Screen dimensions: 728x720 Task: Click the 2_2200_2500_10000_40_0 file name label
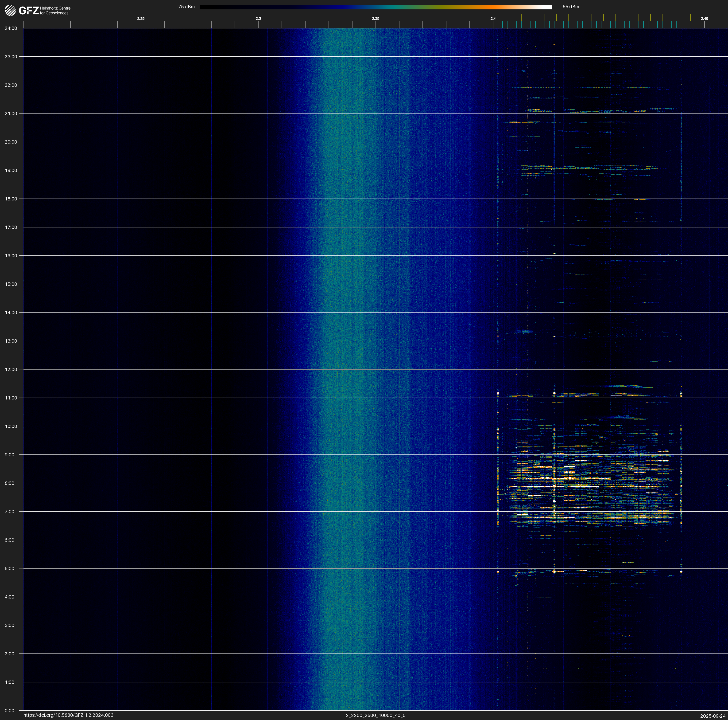pos(375,715)
